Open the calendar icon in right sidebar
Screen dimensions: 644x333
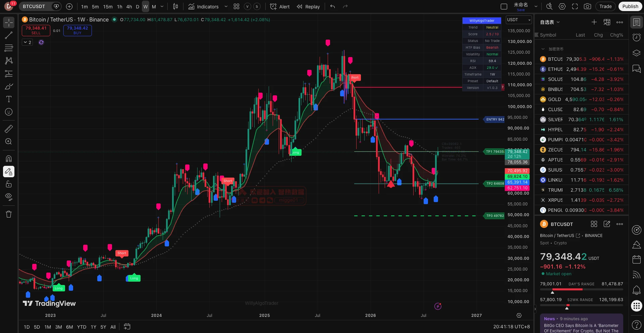pos(637,259)
